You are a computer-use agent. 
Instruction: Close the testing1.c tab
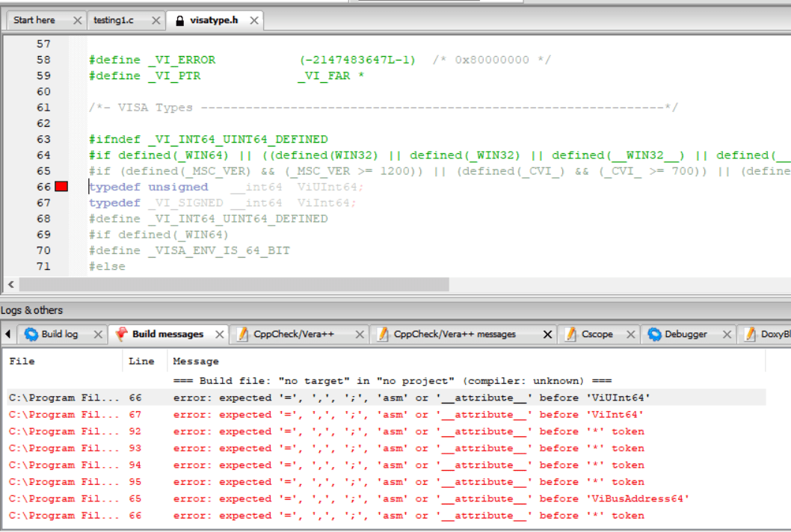(156, 21)
